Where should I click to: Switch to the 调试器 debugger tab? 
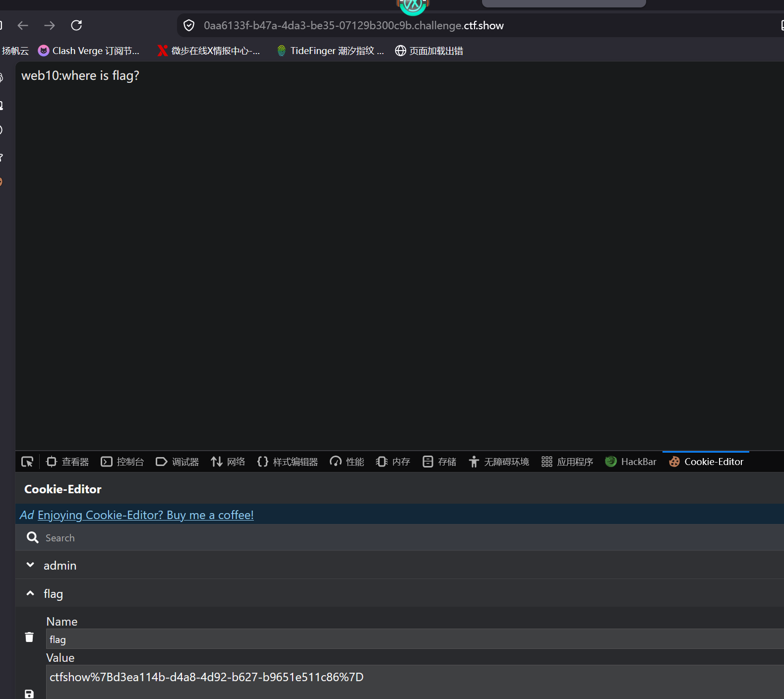pos(178,462)
